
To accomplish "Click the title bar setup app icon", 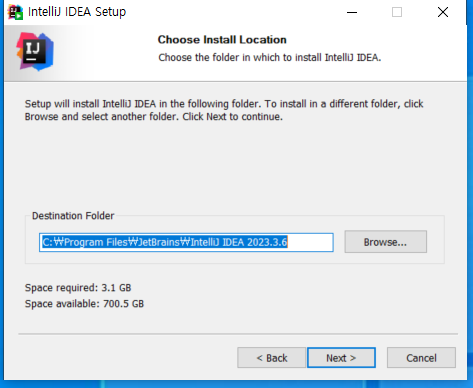I will tap(15, 12).
